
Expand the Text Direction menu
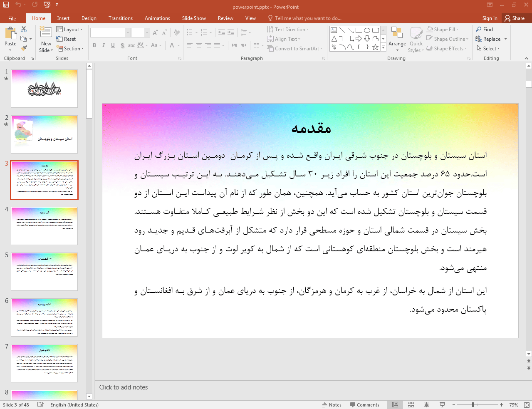tap(288, 30)
